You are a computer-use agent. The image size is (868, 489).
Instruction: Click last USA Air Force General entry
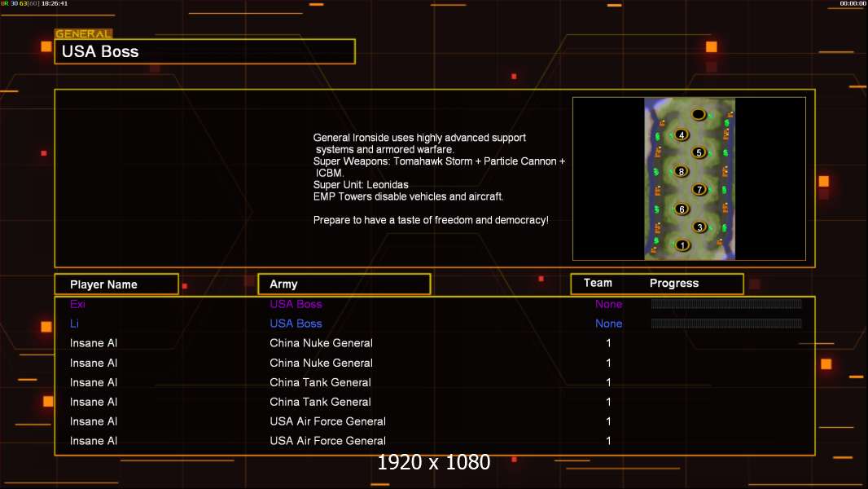pos(327,441)
